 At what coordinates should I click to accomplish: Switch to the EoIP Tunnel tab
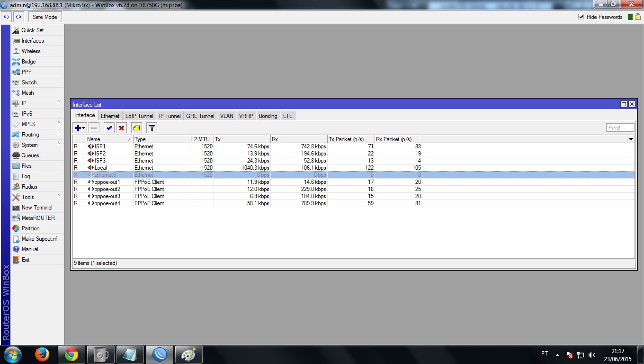(139, 116)
